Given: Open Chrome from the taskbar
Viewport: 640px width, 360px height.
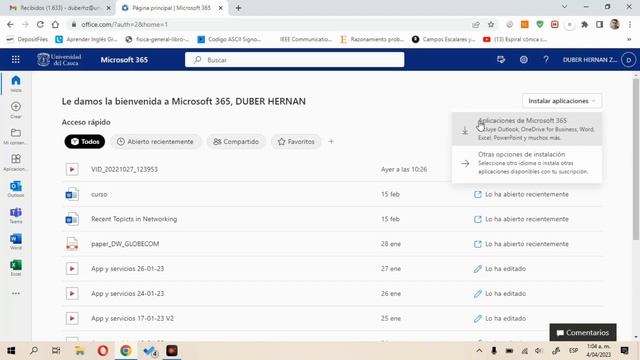Looking at the screenshot, I should [126, 351].
